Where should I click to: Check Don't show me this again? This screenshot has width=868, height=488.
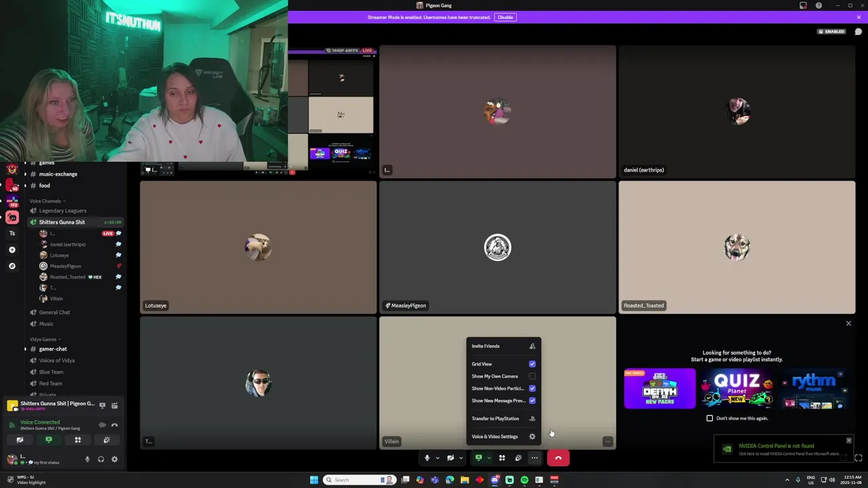(710, 418)
